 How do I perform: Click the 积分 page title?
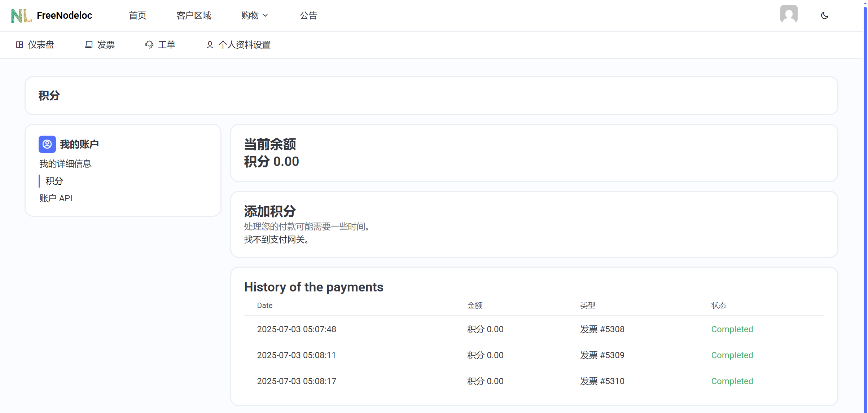coord(49,96)
